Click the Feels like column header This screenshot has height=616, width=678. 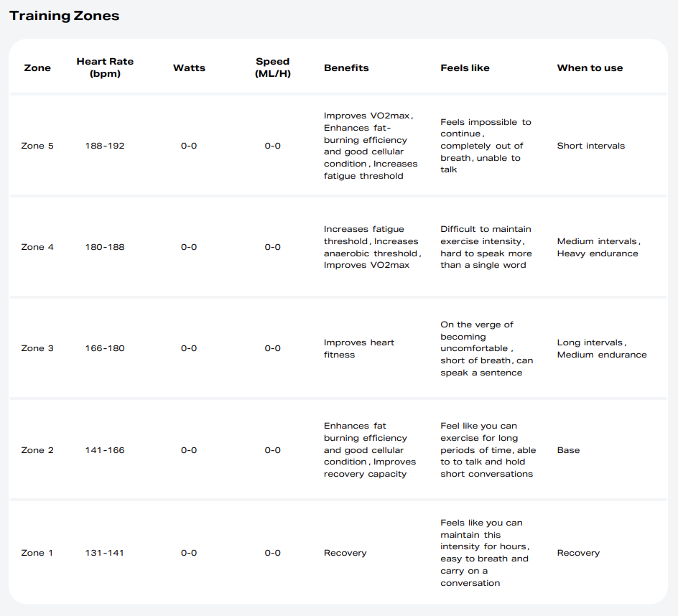465,68
